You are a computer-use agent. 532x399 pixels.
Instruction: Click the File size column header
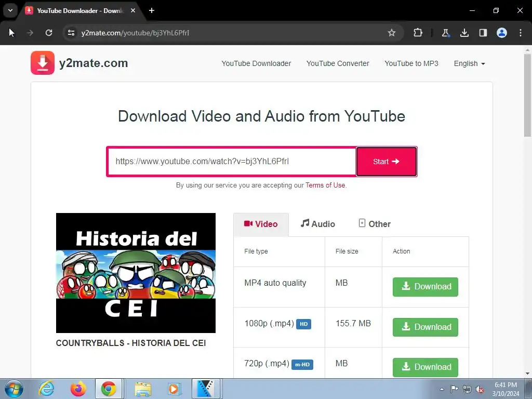click(x=347, y=251)
